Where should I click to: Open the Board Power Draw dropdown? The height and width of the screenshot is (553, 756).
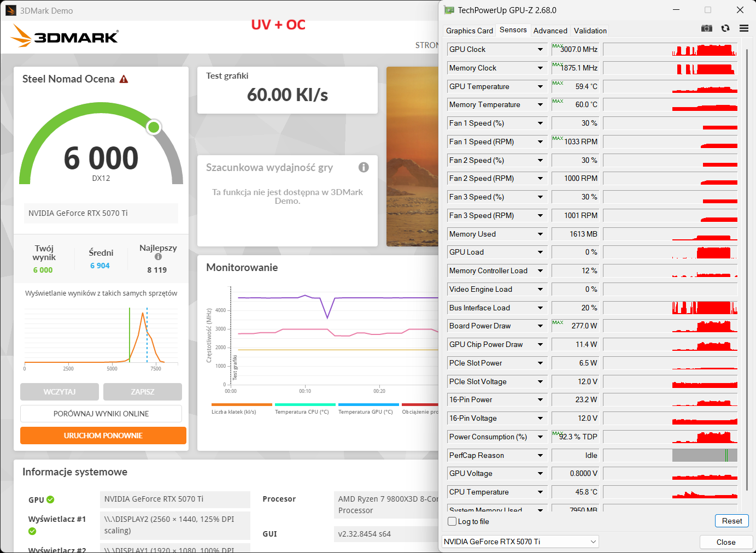tap(540, 326)
